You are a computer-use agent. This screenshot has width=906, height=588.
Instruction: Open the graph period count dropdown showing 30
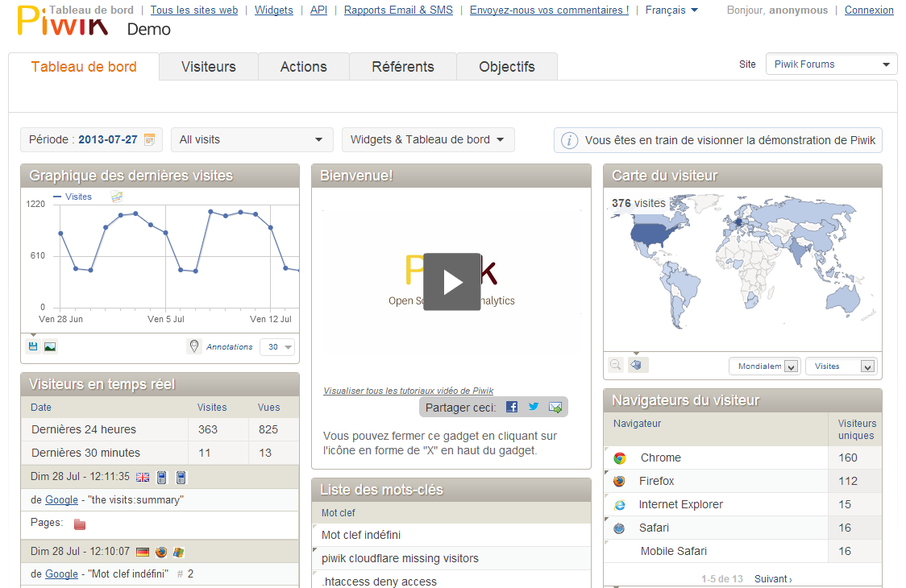click(277, 347)
